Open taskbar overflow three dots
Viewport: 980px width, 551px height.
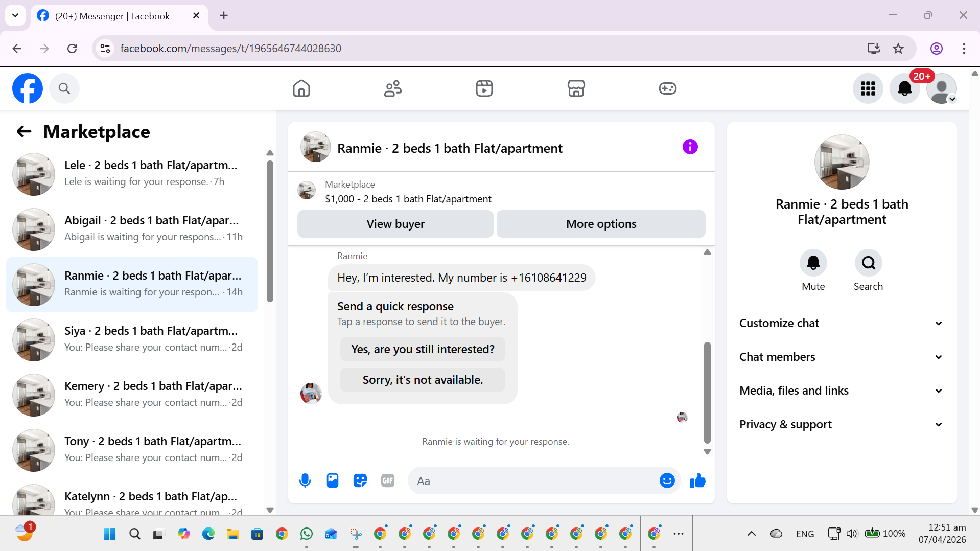679,534
